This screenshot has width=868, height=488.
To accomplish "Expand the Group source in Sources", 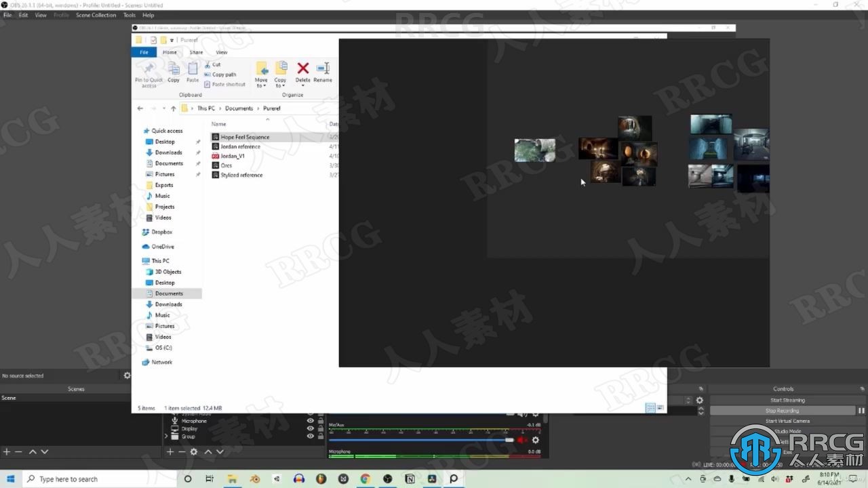I will pos(166,436).
